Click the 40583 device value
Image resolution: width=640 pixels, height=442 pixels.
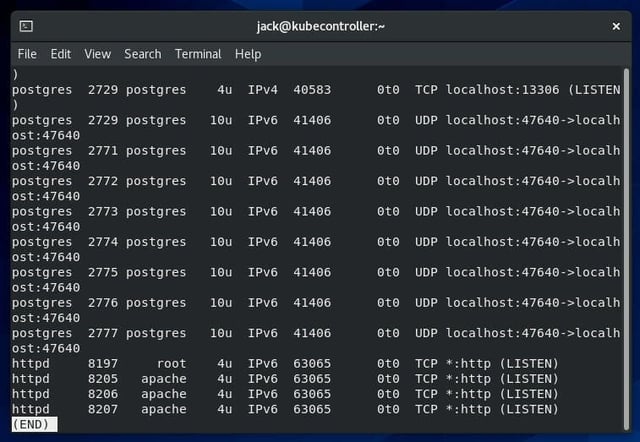click(312, 90)
